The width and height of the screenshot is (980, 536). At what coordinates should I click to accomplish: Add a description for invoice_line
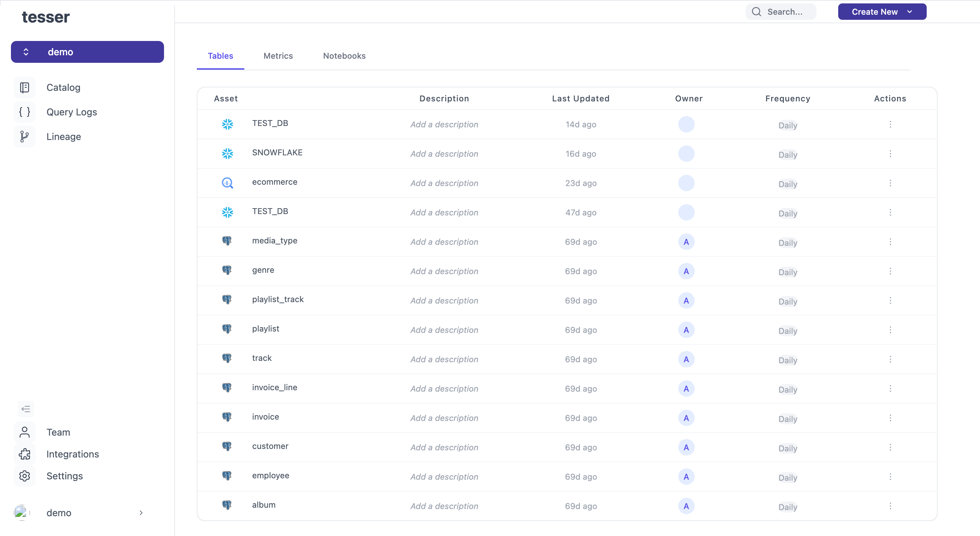[444, 389]
